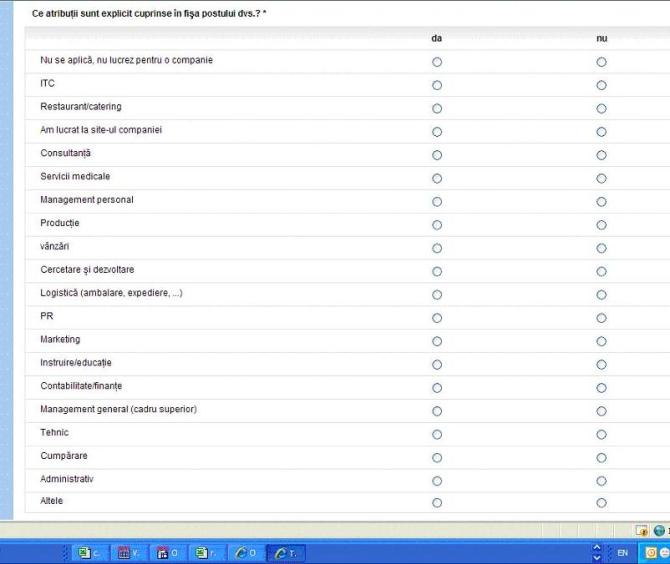
Task: Click the privacy report icon in status bar
Action: 642,530
